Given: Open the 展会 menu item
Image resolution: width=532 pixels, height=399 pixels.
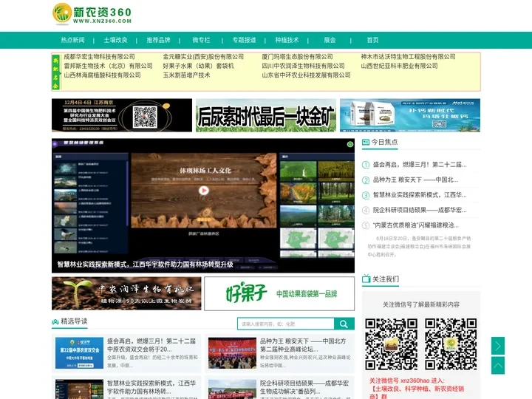Looking at the screenshot, I should click(x=330, y=40).
